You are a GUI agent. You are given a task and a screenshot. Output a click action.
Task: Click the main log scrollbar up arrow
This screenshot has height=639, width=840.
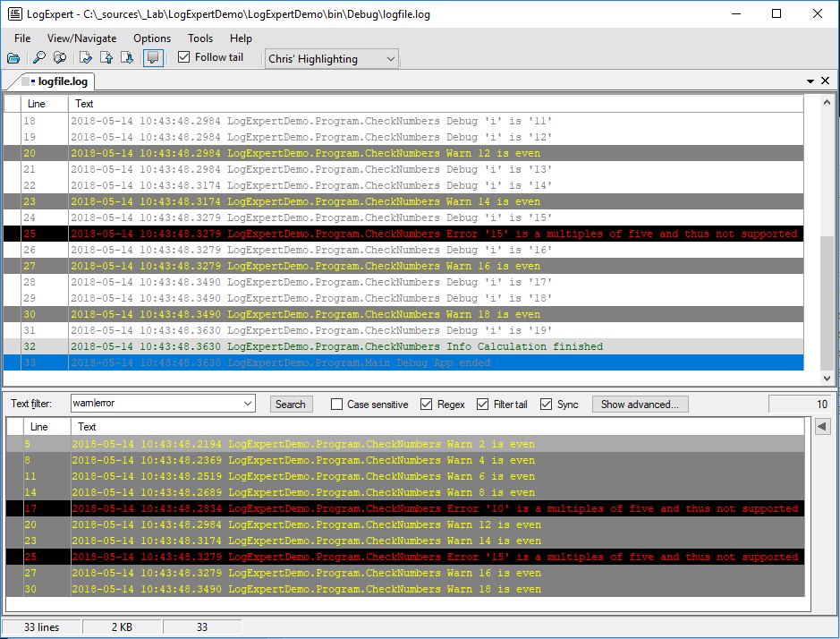click(x=827, y=102)
